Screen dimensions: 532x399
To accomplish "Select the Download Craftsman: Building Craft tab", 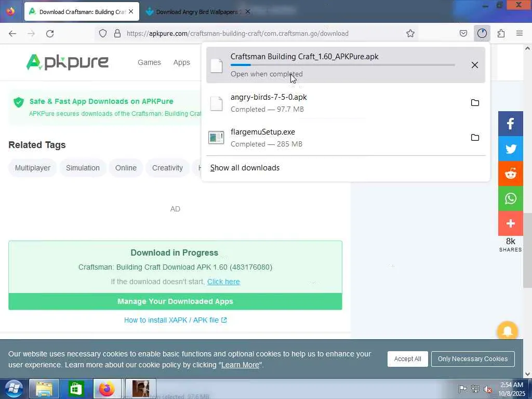I will pyautogui.click(x=82, y=11).
